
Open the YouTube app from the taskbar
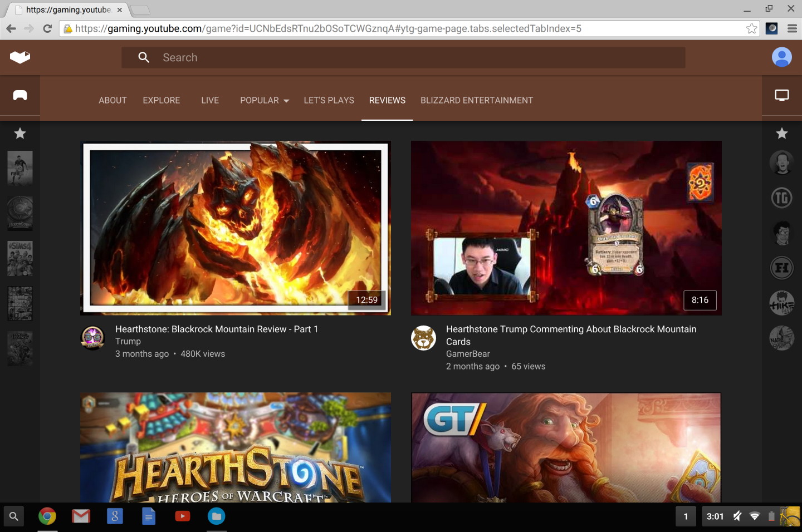(x=183, y=516)
